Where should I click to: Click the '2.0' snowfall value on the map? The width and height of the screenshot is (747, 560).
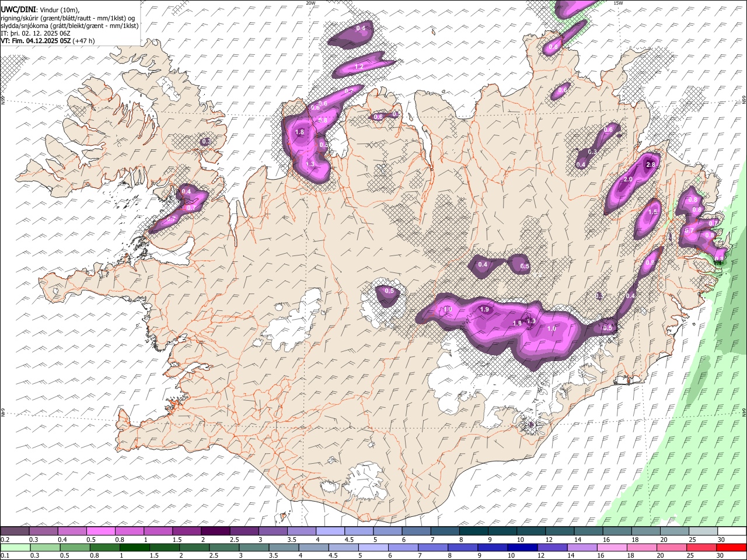click(629, 179)
